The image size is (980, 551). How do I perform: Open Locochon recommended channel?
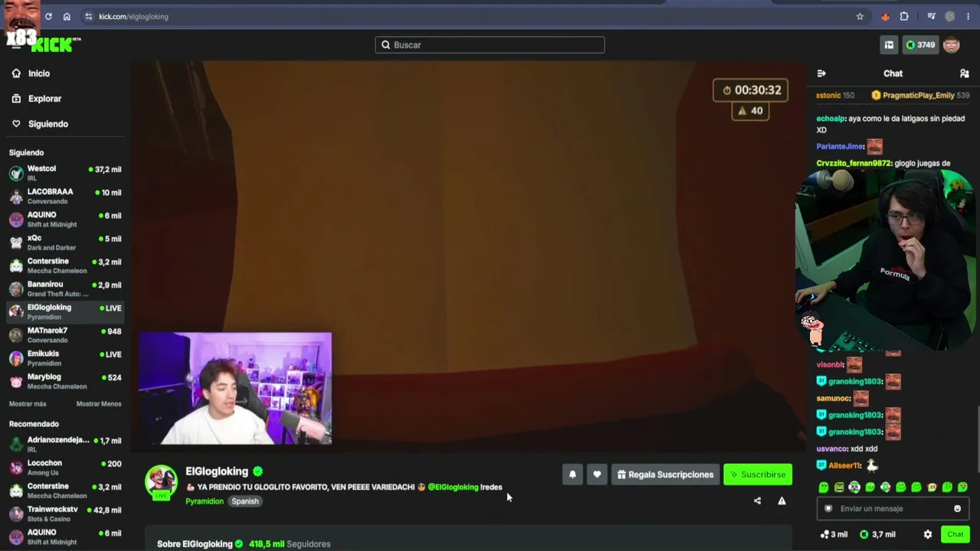65,467
